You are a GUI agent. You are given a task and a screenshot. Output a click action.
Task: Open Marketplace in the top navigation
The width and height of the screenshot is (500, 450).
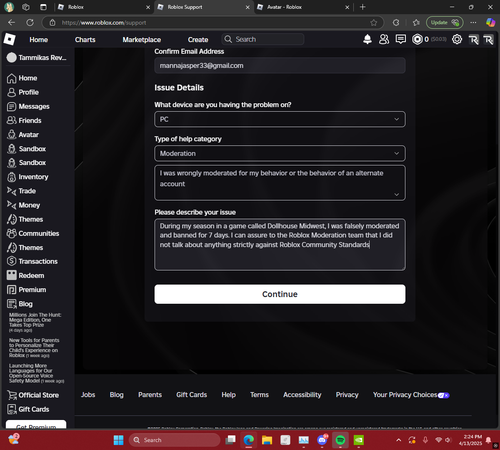pyautogui.click(x=141, y=40)
